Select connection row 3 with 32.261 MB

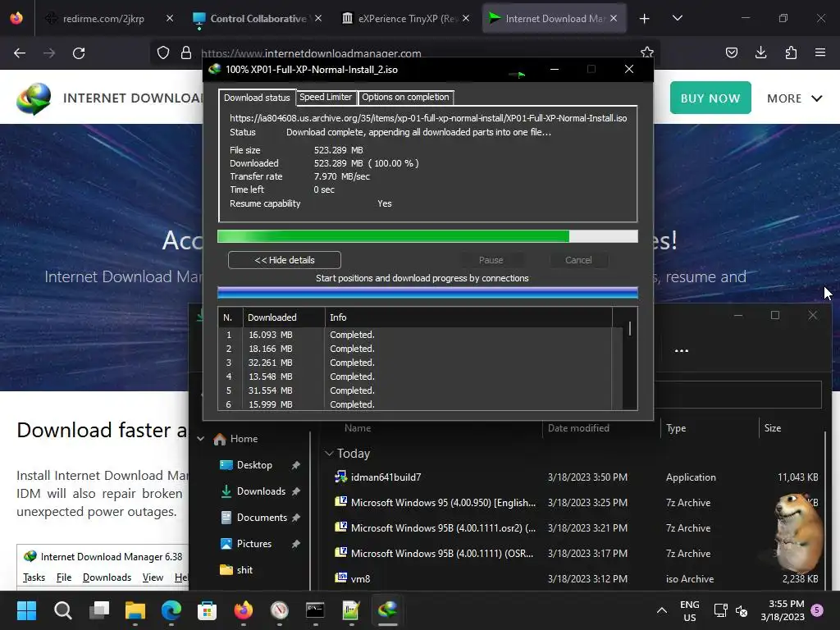click(x=414, y=363)
